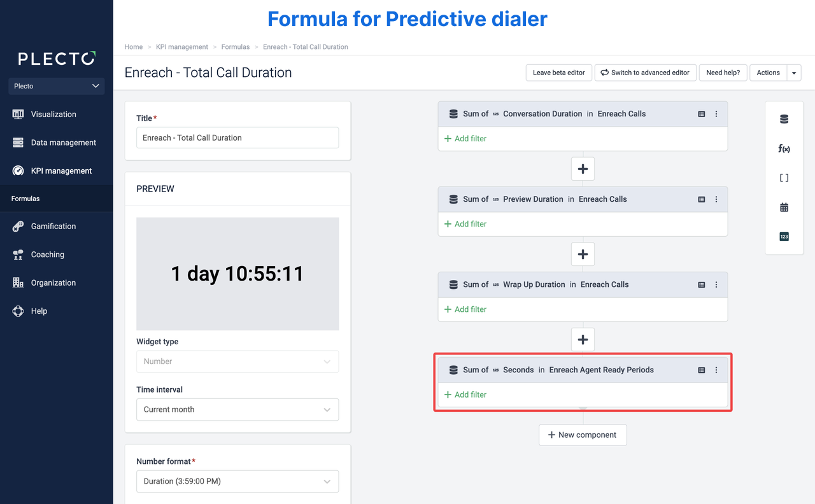Viewport: 815px width, 504px height.
Task: Click the Title input field
Action: (237, 137)
